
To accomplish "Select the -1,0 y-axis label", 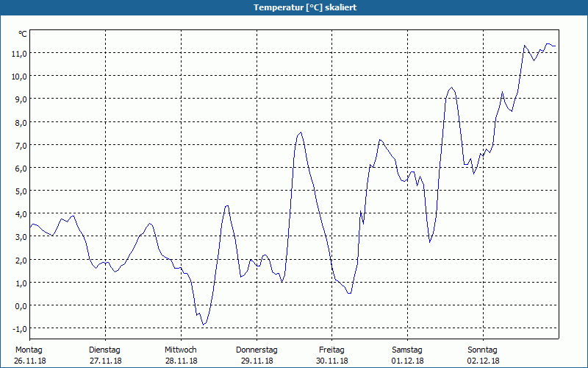I will [x=20, y=329].
